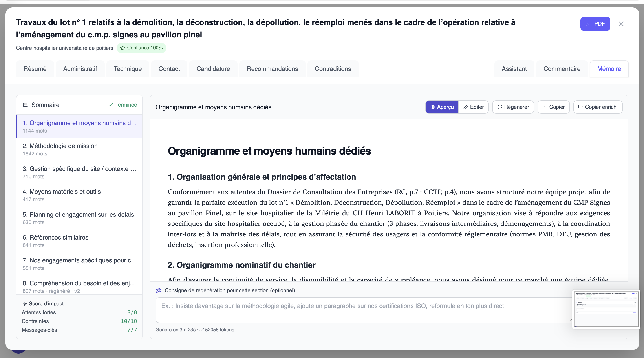644x358 pixels.
Task: Open the Technique tab
Action: tap(128, 69)
